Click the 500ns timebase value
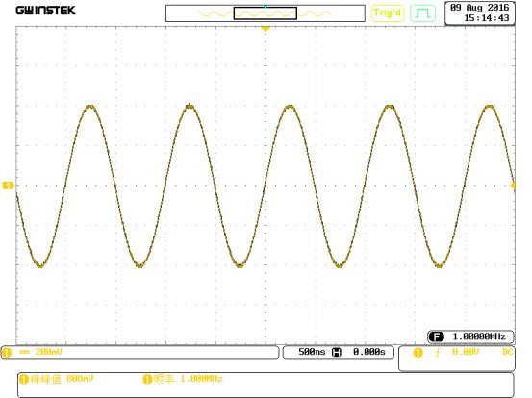 click(x=312, y=352)
